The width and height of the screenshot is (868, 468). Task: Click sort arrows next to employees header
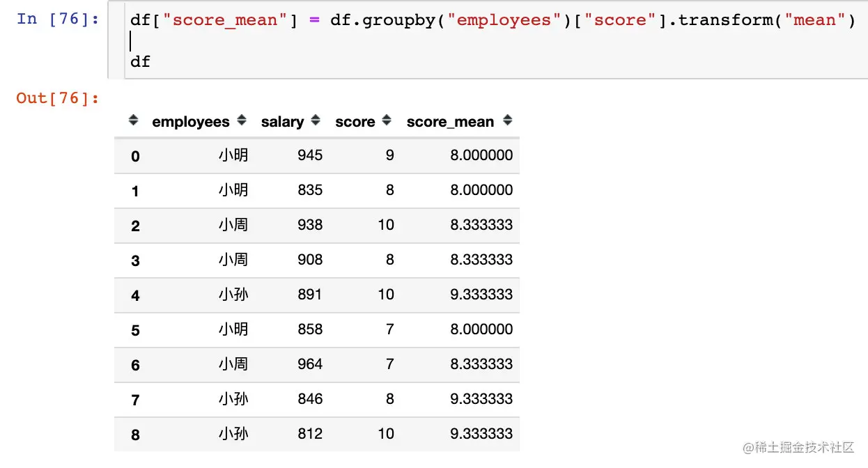coord(242,120)
